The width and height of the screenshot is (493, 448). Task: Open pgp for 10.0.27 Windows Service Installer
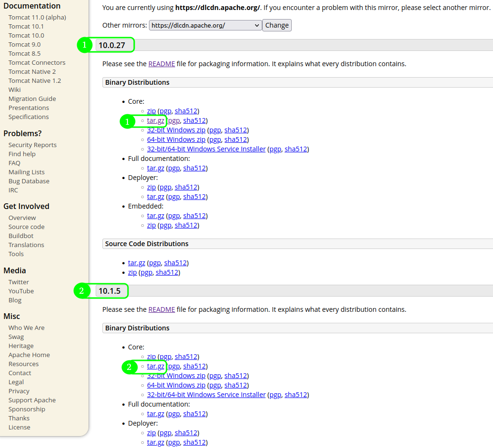click(276, 149)
